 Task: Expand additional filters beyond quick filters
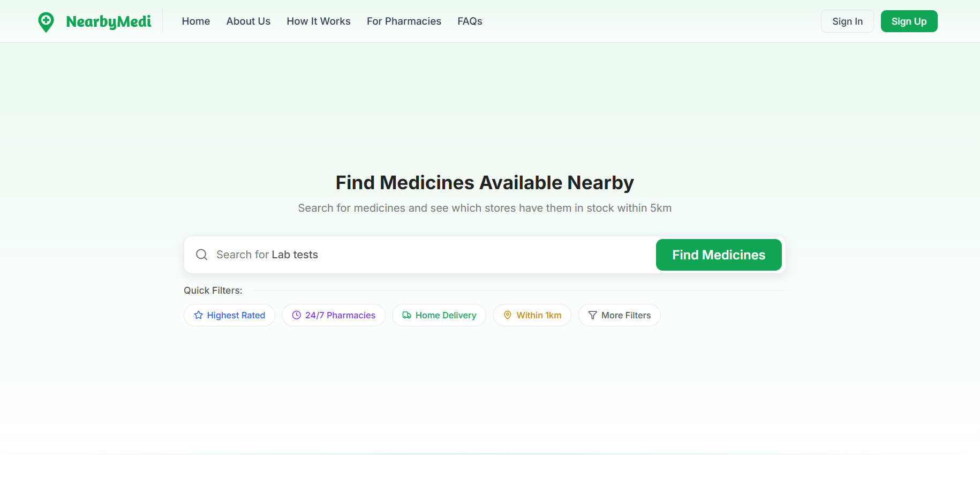pyautogui.click(x=619, y=315)
